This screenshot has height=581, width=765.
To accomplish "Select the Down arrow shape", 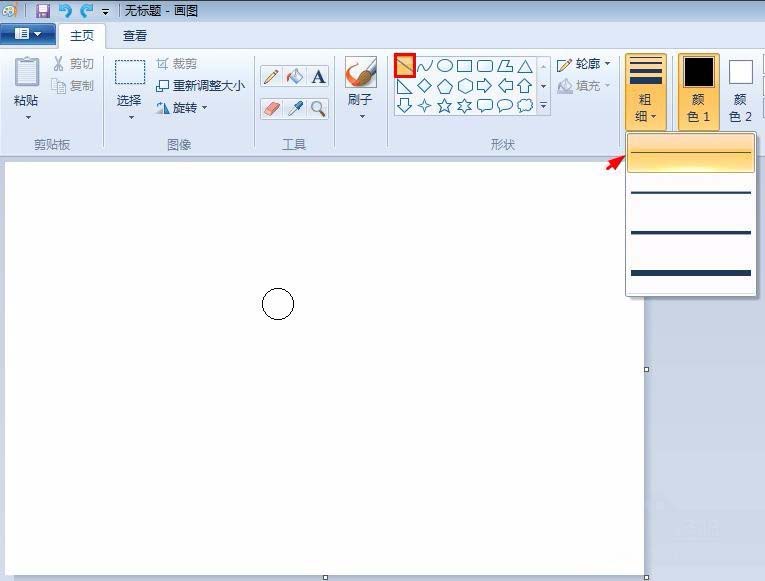I will point(404,105).
